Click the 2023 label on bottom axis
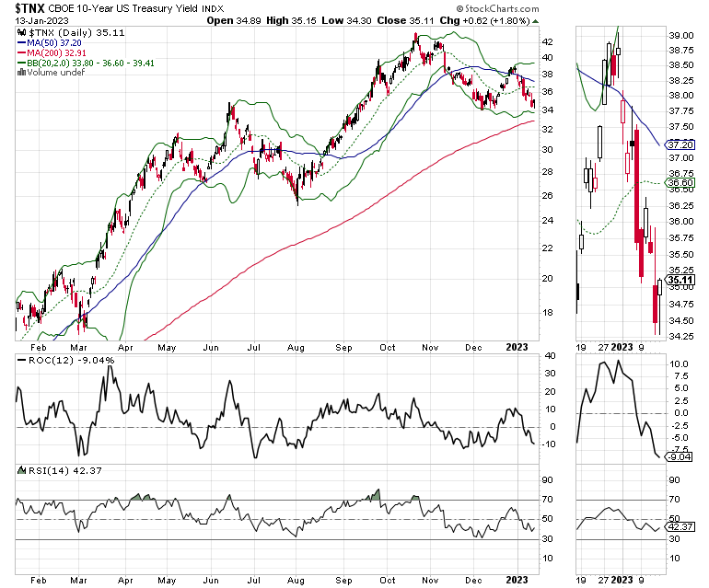Viewport: 709px width, 588px height. tap(517, 581)
